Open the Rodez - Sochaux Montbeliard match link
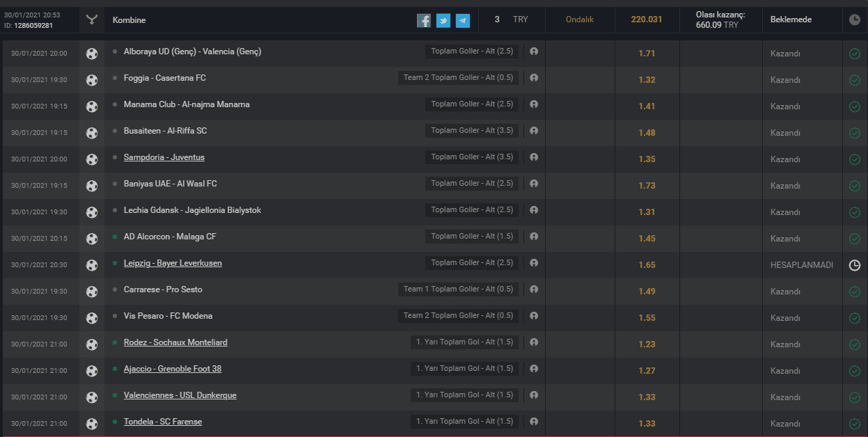This screenshot has height=437, width=868. click(175, 342)
